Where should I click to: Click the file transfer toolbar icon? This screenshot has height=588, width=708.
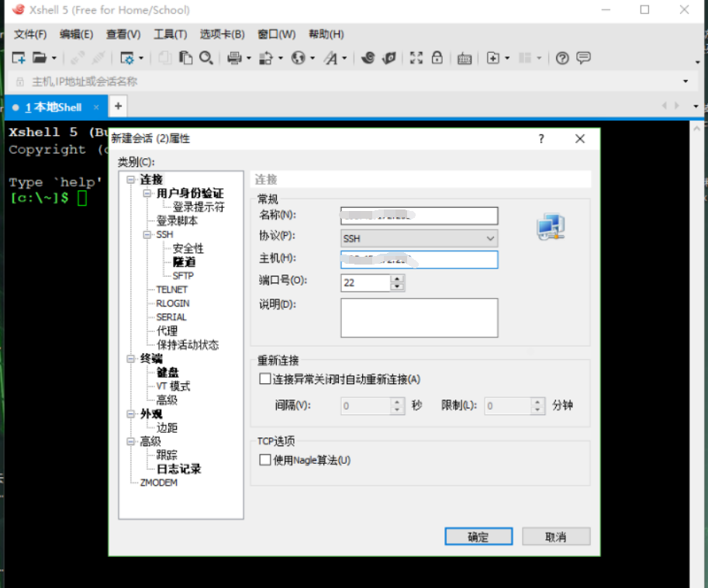click(x=266, y=58)
